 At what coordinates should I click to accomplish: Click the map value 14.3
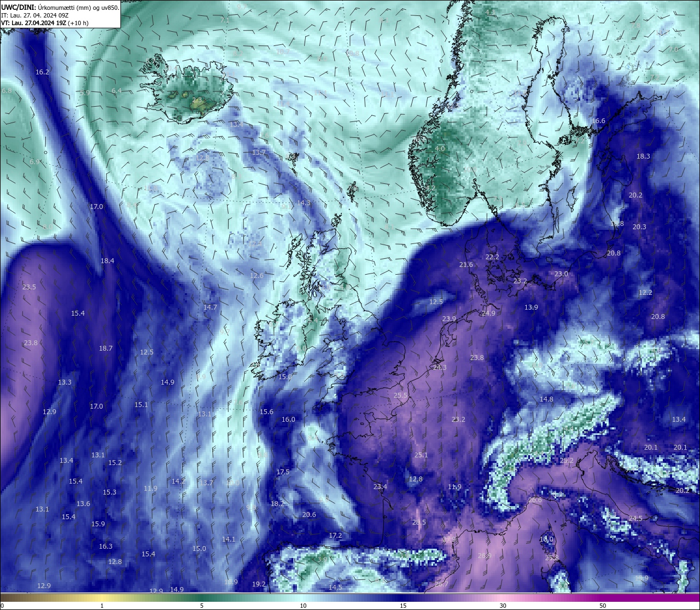click(x=304, y=203)
